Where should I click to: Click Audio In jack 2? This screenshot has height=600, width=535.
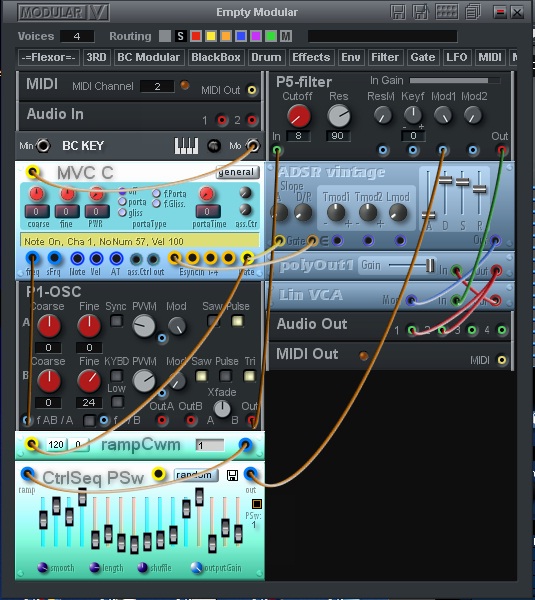coord(251,120)
